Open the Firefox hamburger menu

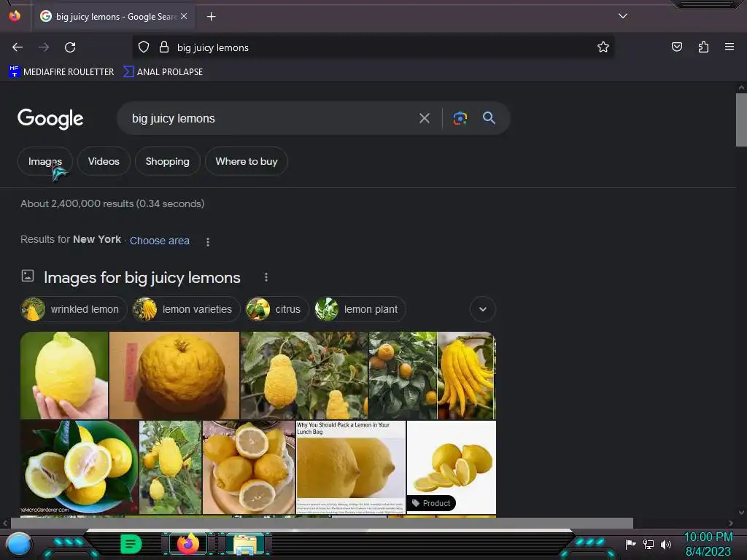tap(729, 47)
